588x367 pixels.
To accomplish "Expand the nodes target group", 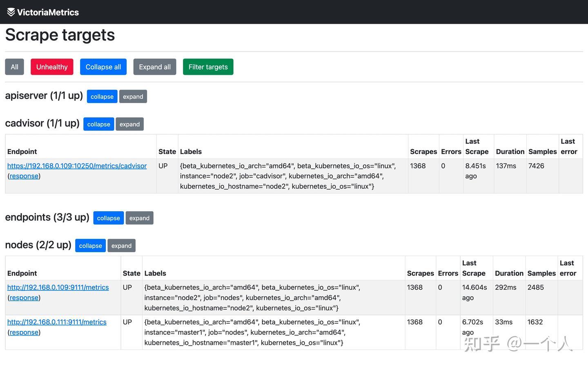I will pos(121,246).
